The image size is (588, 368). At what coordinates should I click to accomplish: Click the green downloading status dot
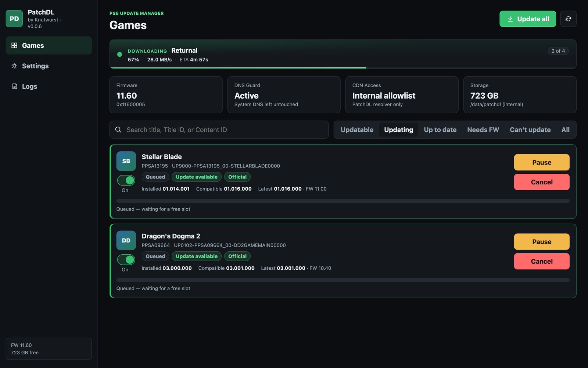[x=119, y=54]
